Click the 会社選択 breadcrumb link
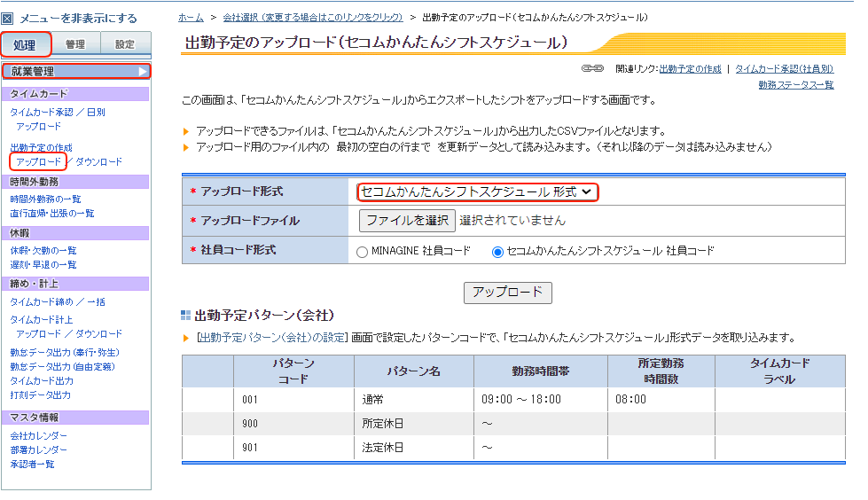The image size is (868, 500). [312, 18]
